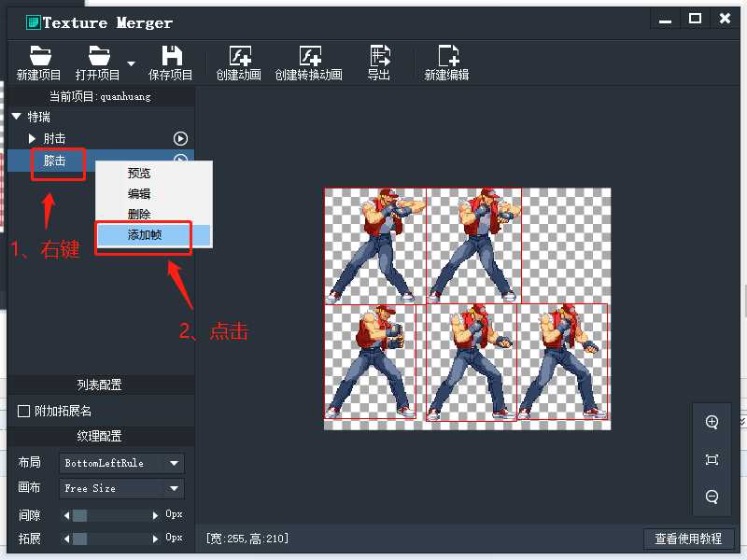Click the 当前项目: quanhuang label
The width and height of the screenshot is (747, 560).
100,97
